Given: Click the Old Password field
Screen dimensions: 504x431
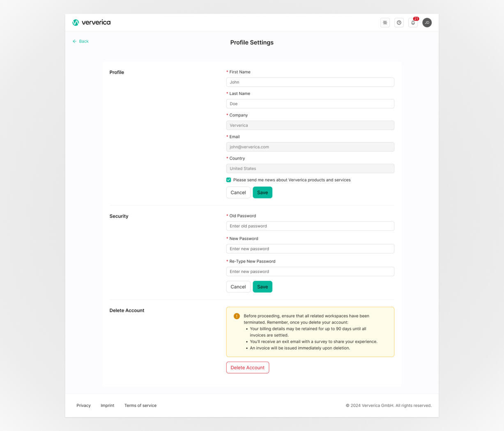Looking at the screenshot, I should tap(310, 226).
